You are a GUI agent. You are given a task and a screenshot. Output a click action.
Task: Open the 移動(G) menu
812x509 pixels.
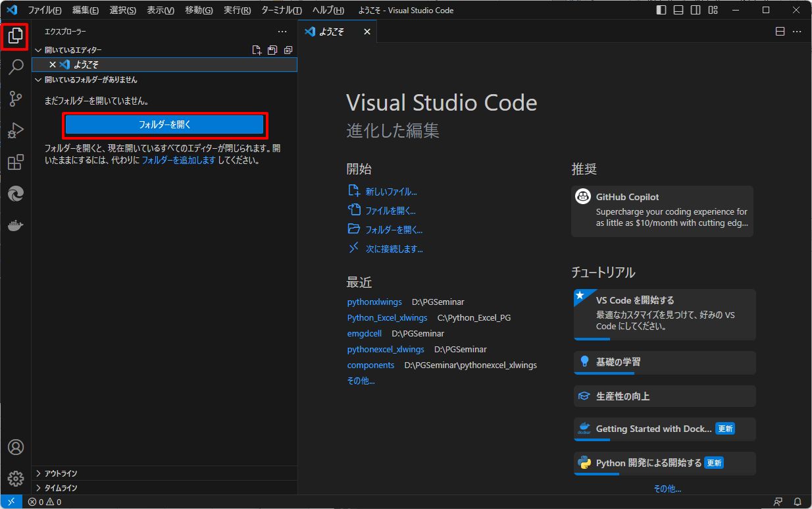199,10
